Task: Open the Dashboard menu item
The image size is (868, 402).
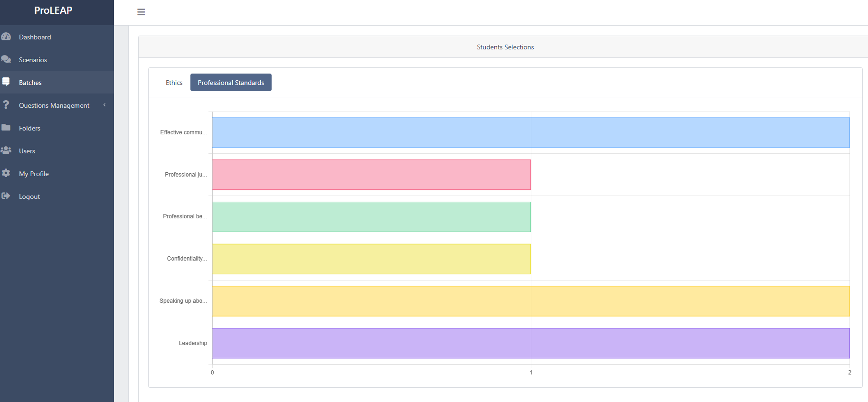Action: pyautogui.click(x=57, y=37)
